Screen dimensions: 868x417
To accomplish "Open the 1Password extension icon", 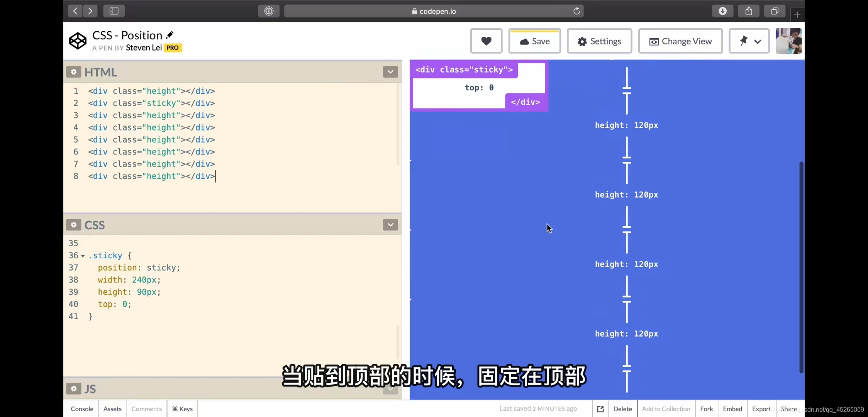I will coord(269,11).
